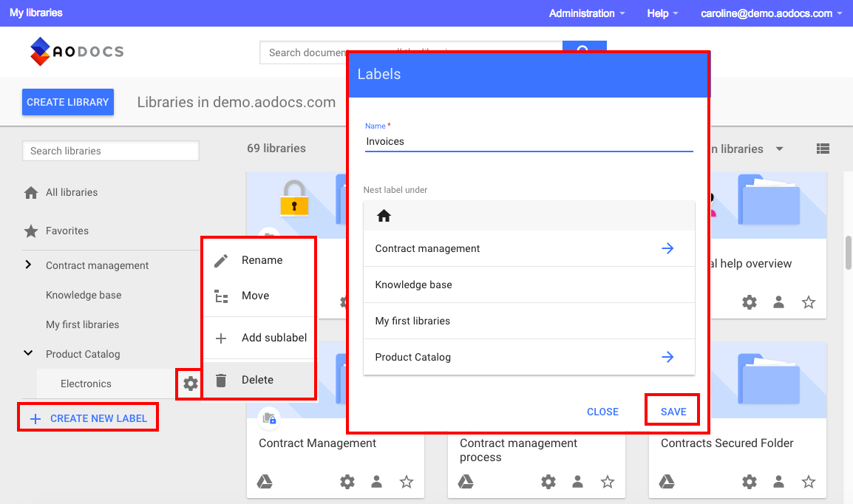Open settings gear on Contract Management card
The image size is (853, 504).
[347, 481]
